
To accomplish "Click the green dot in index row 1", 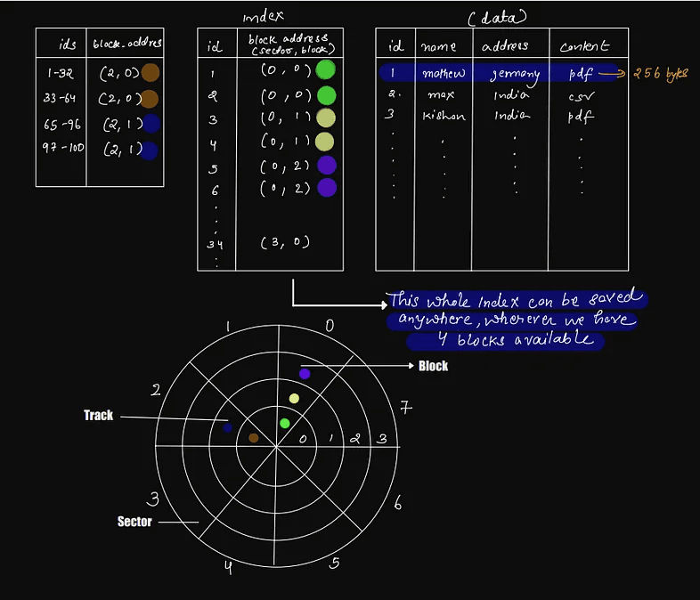I will coord(326,70).
